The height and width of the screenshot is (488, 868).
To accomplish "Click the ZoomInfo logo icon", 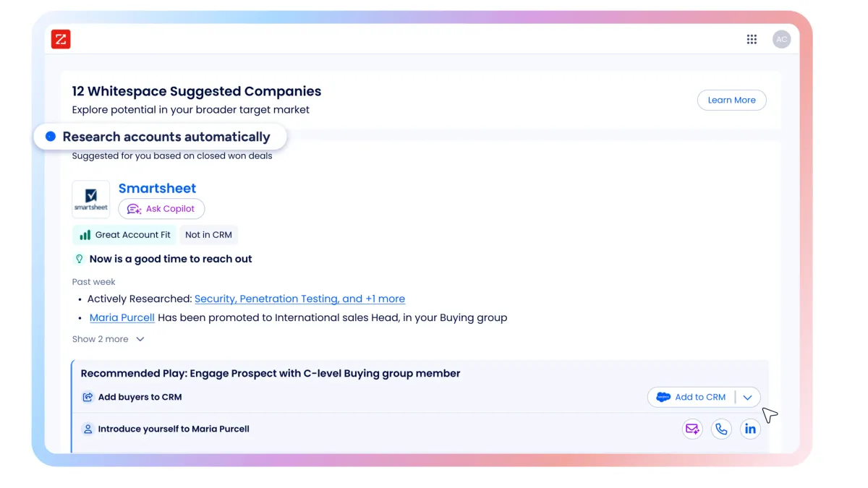I will point(61,39).
